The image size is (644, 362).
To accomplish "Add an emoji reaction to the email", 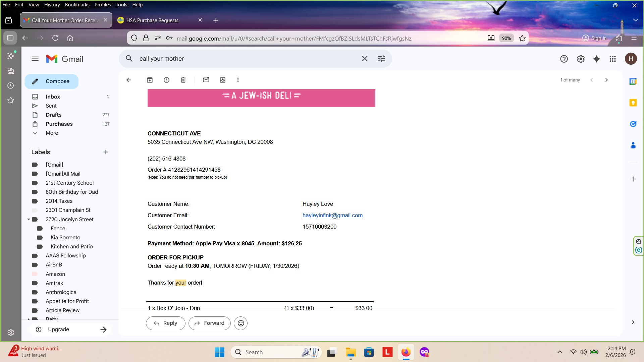I will click(x=240, y=323).
